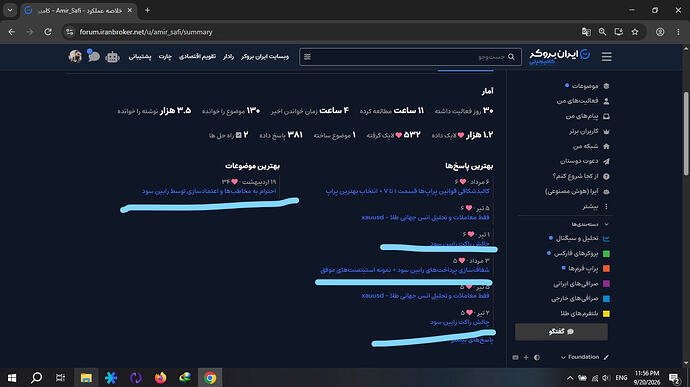
Task: Open the Chrome three-dot menu
Action: click(678, 32)
